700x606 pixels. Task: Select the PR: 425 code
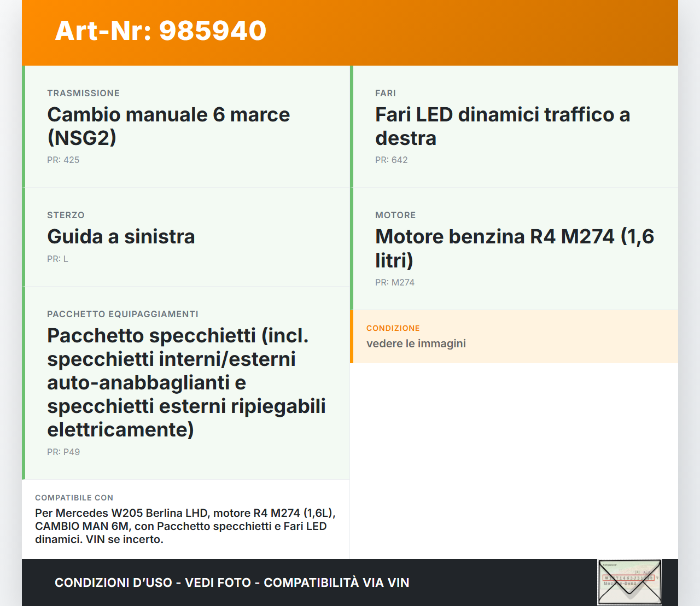point(63,160)
